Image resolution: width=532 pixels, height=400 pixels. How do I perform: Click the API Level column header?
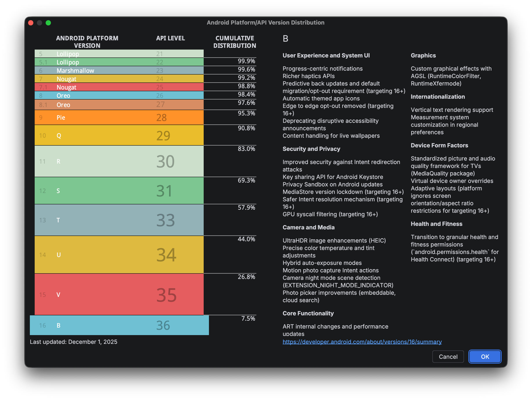tap(171, 38)
